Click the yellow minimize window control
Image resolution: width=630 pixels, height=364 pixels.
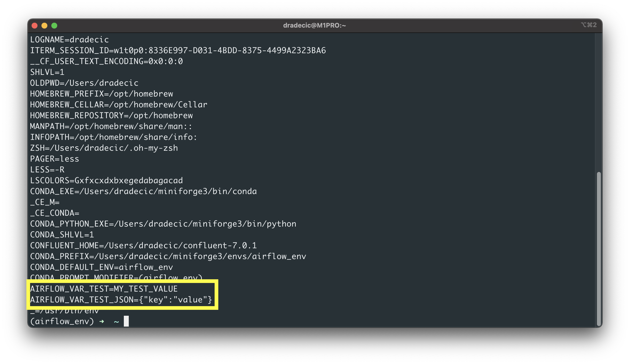coord(44,25)
